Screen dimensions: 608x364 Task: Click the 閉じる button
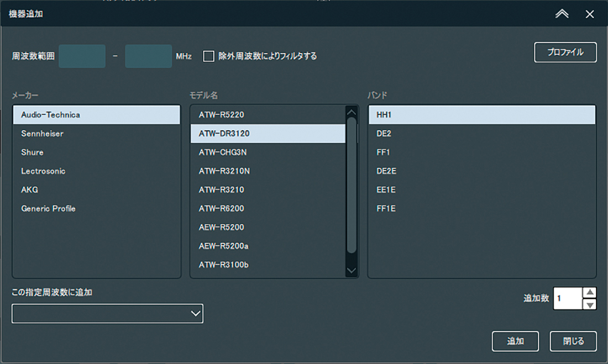[573, 341]
